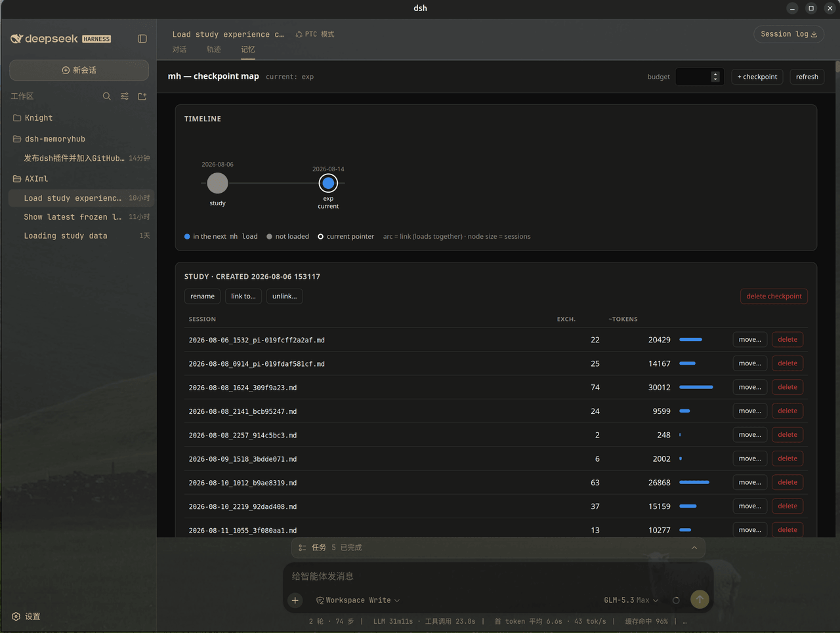Switch to the 对话 tab
This screenshot has height=633, width=840.
(x=179, y=49)
